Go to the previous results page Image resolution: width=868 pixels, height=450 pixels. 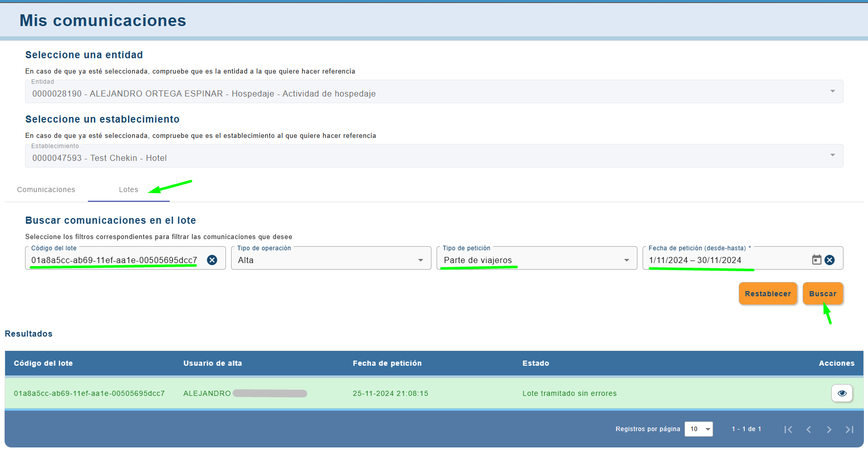(809, 430)
